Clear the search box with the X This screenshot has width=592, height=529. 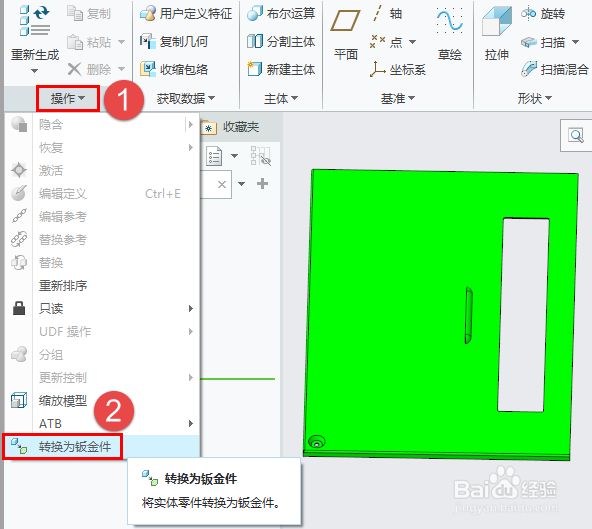(222, 184)
